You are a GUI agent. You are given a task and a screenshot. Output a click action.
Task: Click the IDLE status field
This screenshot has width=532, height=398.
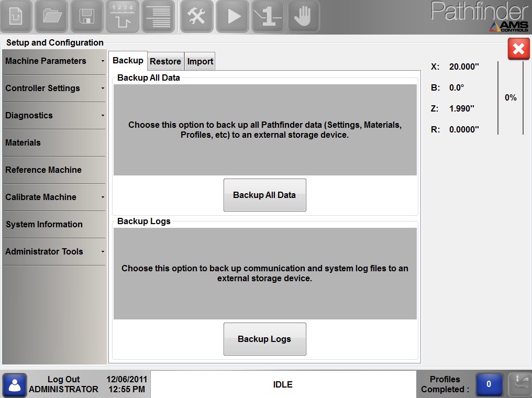tap(283, 384)
